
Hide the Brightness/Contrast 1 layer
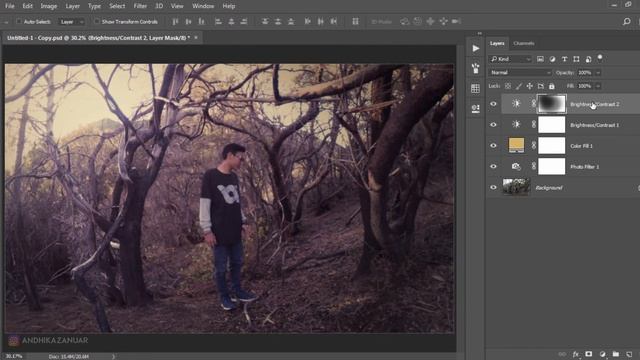pyautogui.click(x=493, y=125)
